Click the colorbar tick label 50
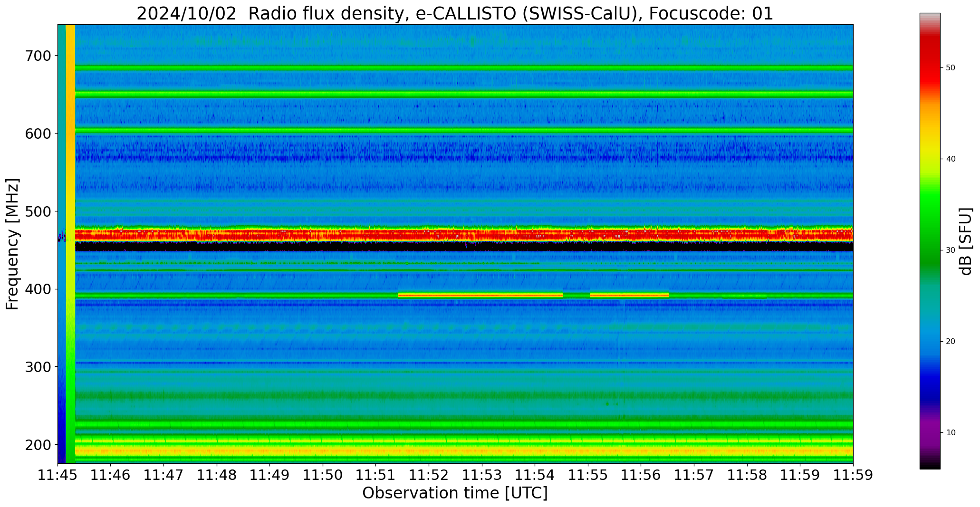The height and width of the screenshot is (507, 980). [951, 68]
